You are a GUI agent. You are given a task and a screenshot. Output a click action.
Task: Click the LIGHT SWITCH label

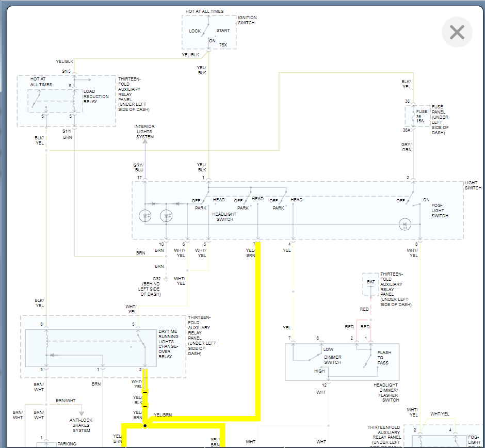[x=473, y=185]
